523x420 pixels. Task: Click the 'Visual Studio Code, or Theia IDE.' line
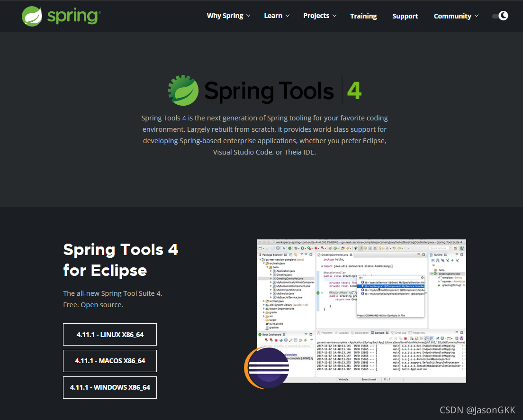264,152
